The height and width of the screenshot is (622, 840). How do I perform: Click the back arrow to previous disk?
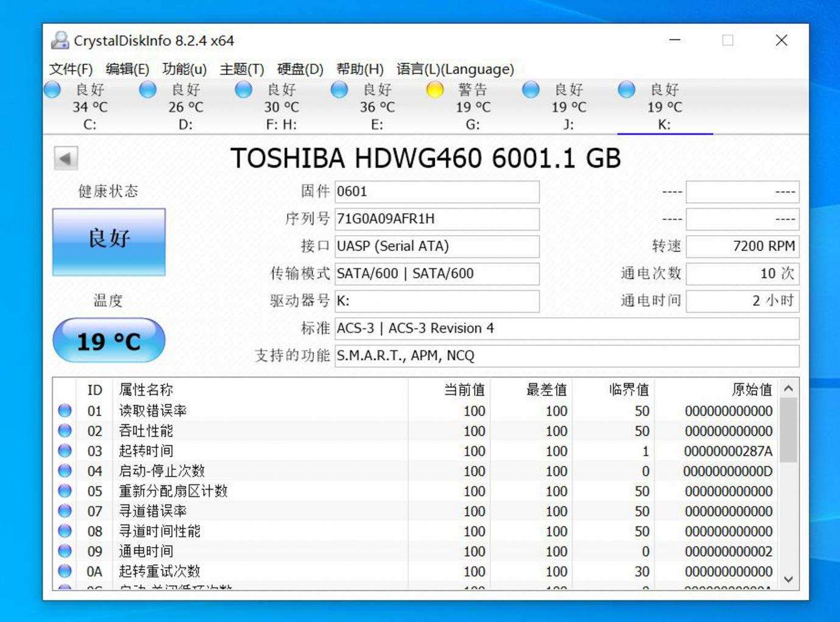pyautogui.click(x=66, y=158)
